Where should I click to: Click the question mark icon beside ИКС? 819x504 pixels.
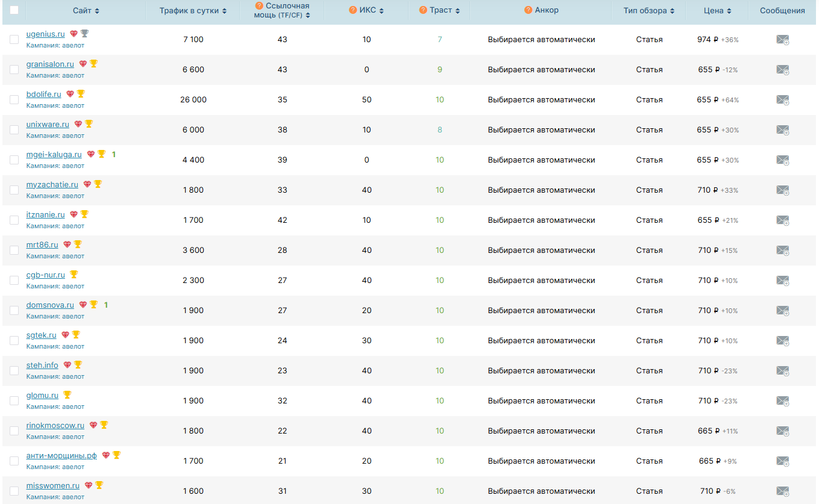pyautogui.click(x=353, y=10)
